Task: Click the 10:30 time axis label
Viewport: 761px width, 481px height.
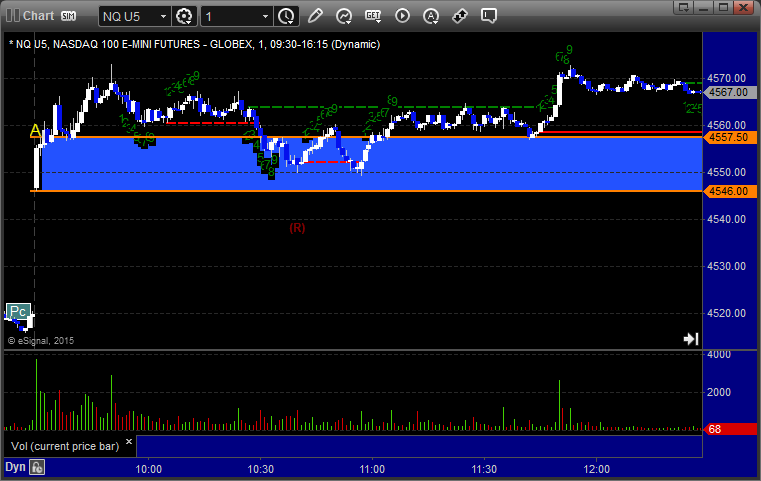Action: click(261, 469)
